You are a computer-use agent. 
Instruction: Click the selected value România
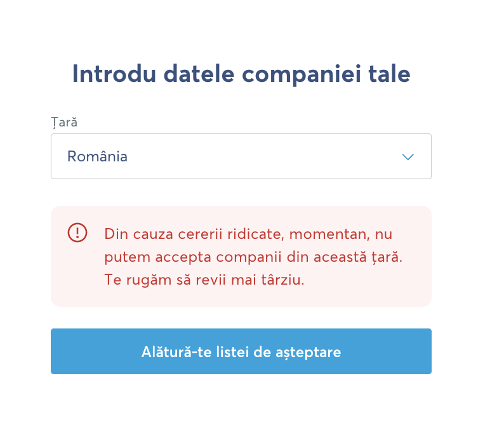[97, 156]
